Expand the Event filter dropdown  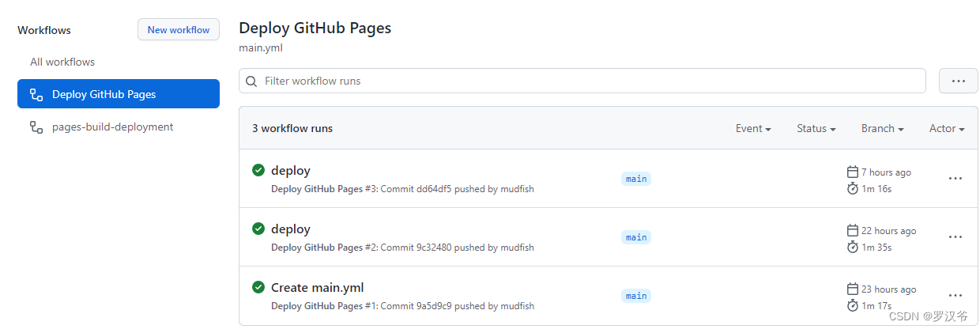coord(752,128)
